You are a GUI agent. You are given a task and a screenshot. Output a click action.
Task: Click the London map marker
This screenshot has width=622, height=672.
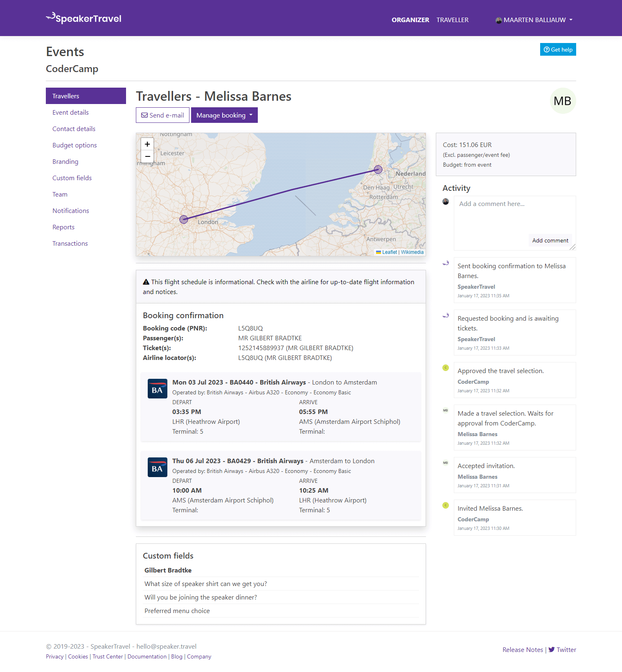[184, 219]
